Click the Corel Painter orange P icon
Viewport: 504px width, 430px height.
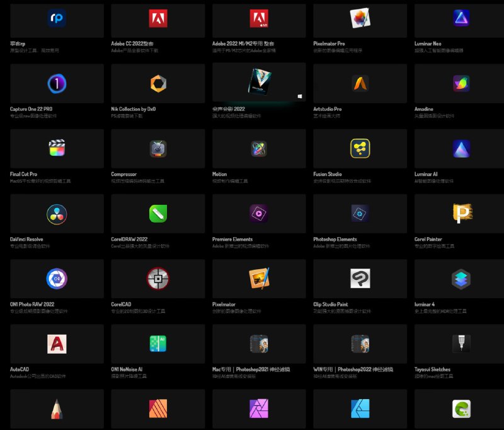(x=462, y=214)
